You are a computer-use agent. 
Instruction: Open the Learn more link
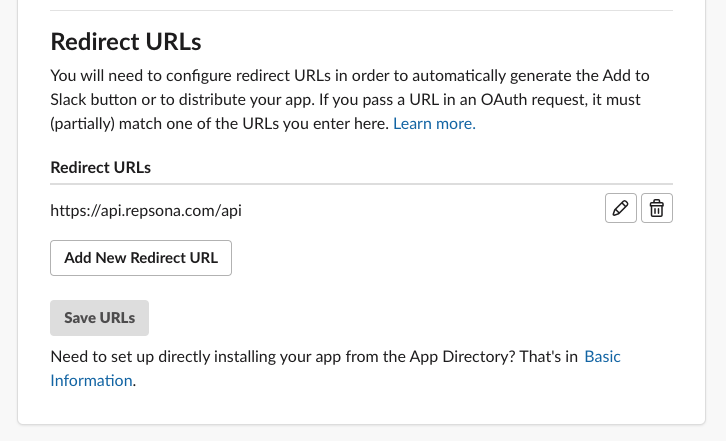pos(434,124)
